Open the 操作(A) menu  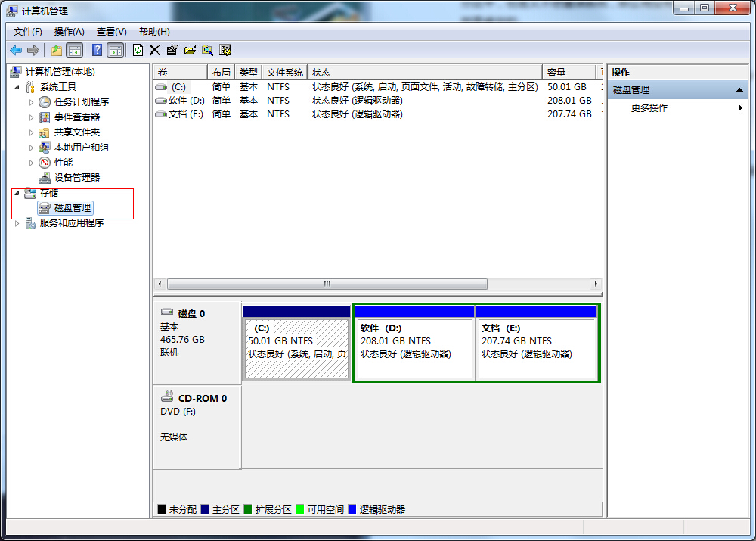(69, 32)
